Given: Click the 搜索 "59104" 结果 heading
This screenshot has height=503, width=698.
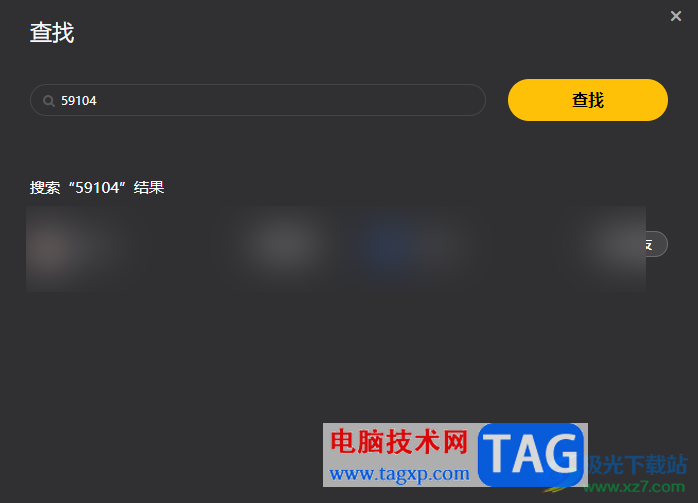Looking at the screenshot, I should (97, 187).
